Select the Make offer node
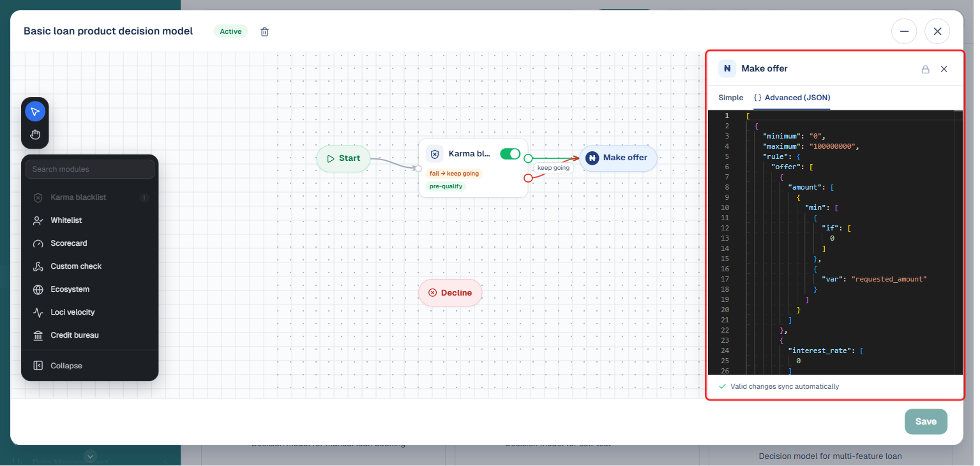Viewport: 980px width, 466px height. click(x=618, y=158)
